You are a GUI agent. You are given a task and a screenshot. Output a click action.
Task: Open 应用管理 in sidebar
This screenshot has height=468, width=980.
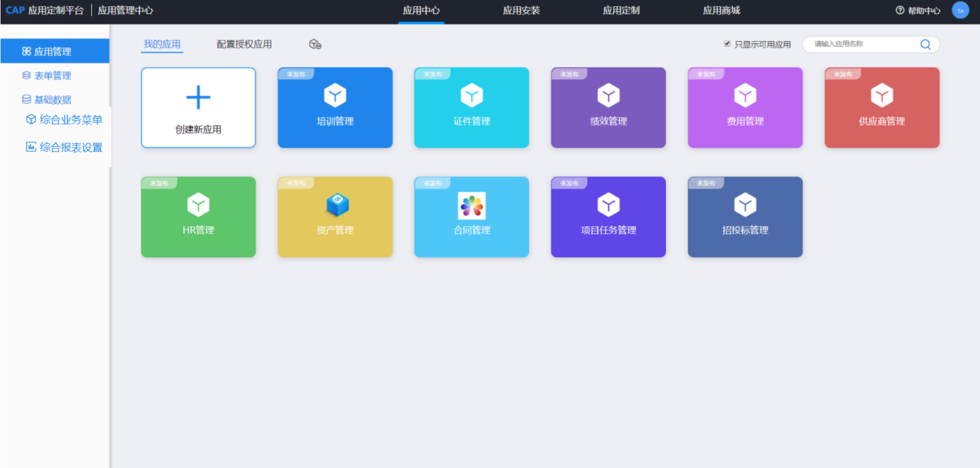click(55, 51)
